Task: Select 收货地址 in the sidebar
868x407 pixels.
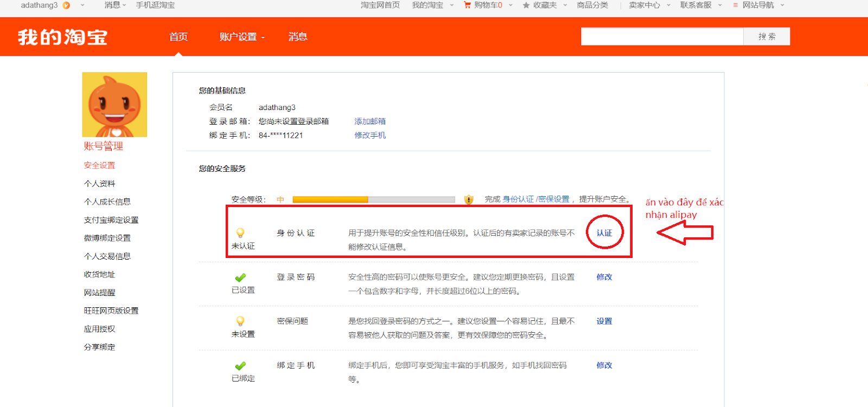Action: click(99, 275)
